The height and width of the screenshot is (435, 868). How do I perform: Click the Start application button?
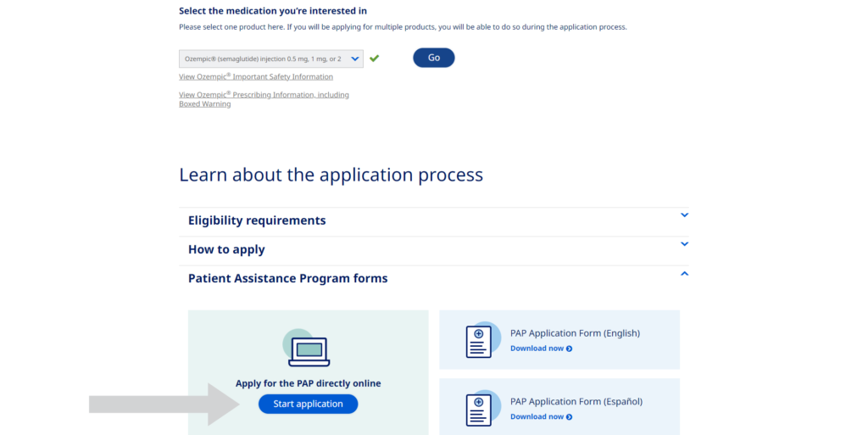[x=308, y=404]
